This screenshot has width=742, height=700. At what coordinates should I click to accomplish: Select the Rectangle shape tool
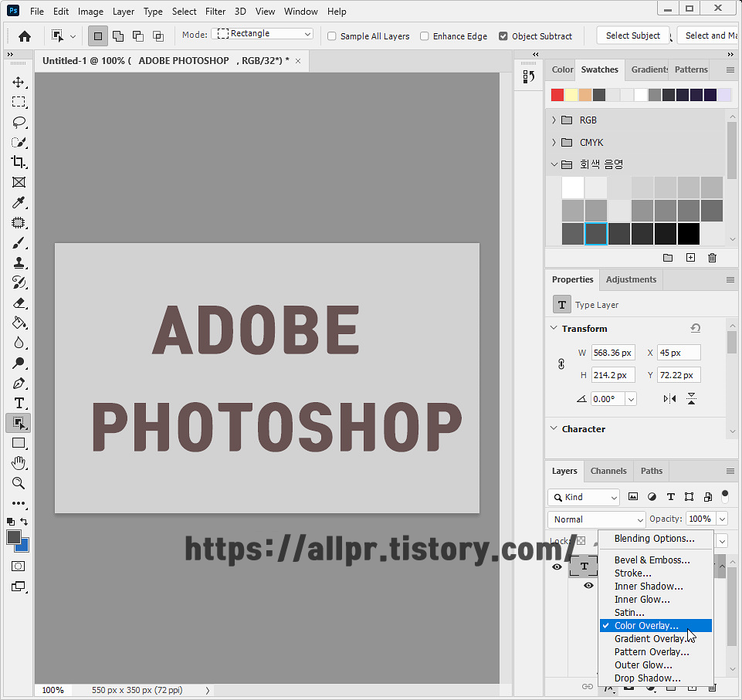(x=19, y=443)
